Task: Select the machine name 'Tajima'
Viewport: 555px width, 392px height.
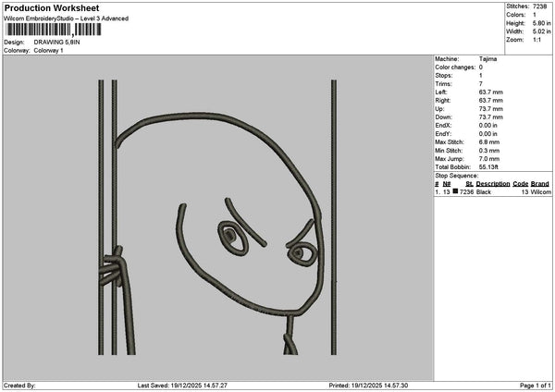Action: click(487, 59)
